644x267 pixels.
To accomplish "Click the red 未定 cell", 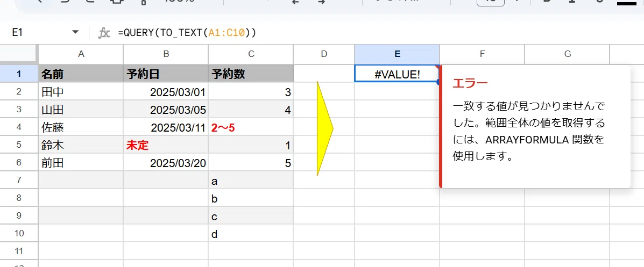I will pyautogui.click(x=166, y=145).
